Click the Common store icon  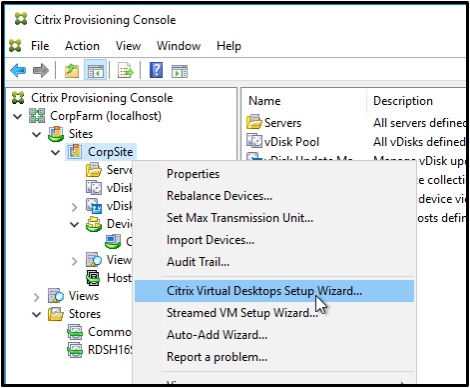pos(75,332)
